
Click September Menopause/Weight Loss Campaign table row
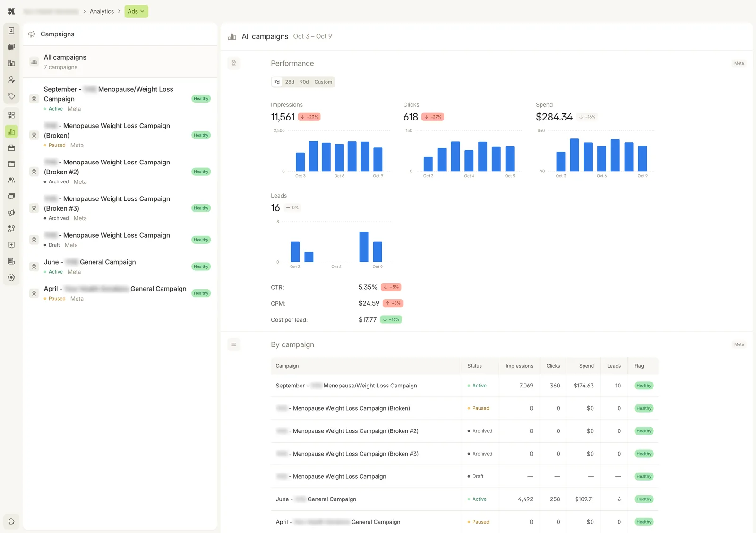(x=464, y=386)
